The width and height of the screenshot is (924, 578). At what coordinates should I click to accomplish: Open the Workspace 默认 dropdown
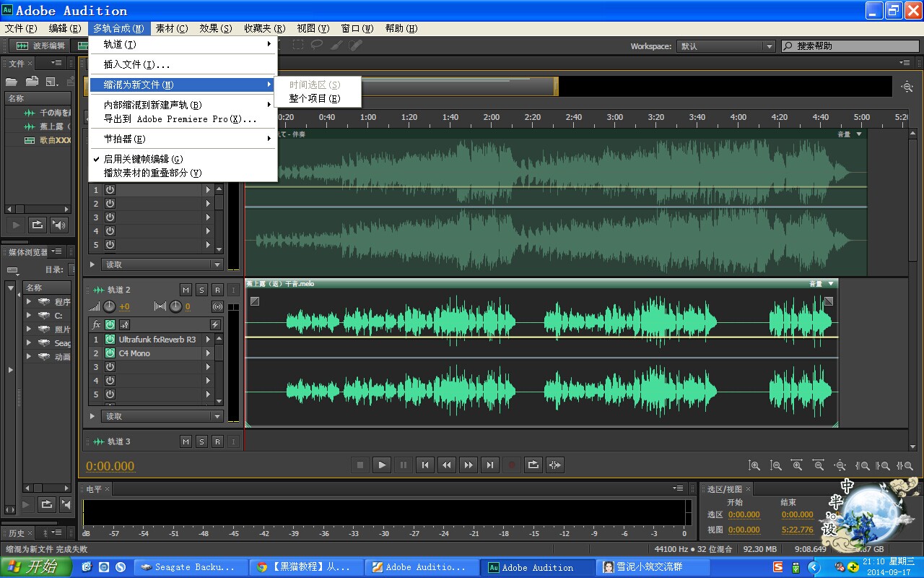[725, 46]
